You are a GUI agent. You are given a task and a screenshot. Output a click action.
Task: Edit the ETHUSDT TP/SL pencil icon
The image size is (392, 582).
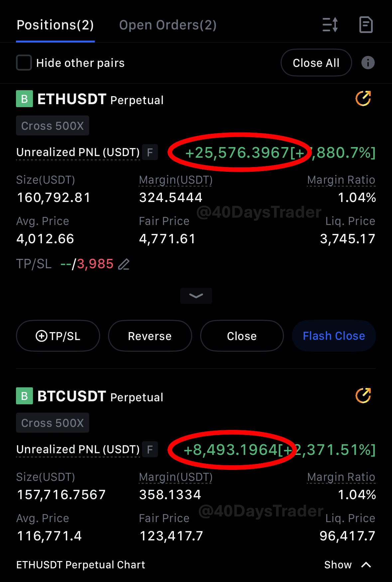[x=124, y=264]
